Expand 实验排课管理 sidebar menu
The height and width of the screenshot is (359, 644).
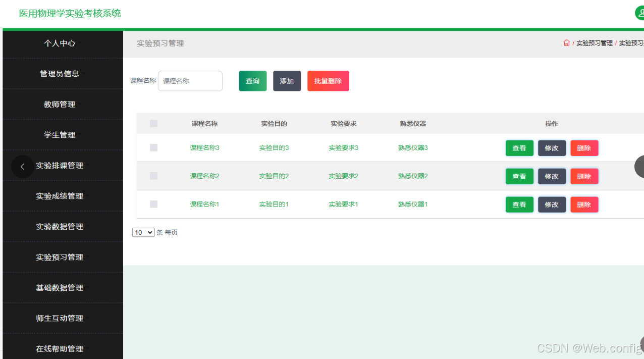(x=63, y=166)
